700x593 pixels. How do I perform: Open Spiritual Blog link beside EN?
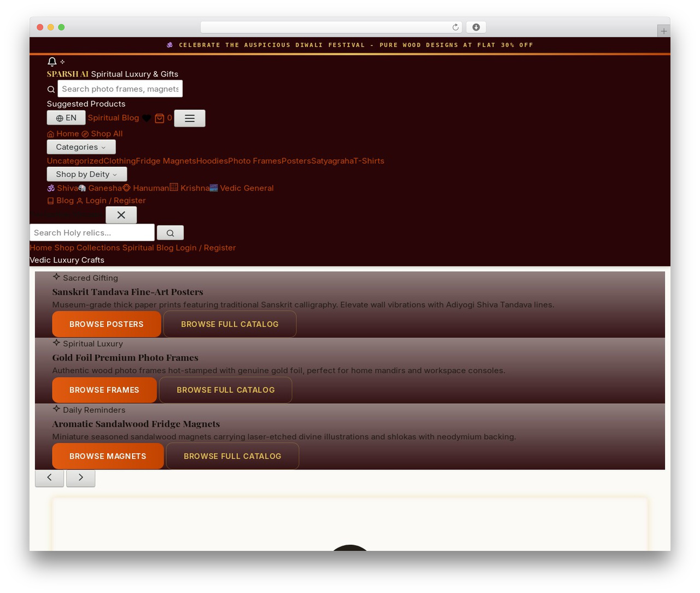[113, 118]
